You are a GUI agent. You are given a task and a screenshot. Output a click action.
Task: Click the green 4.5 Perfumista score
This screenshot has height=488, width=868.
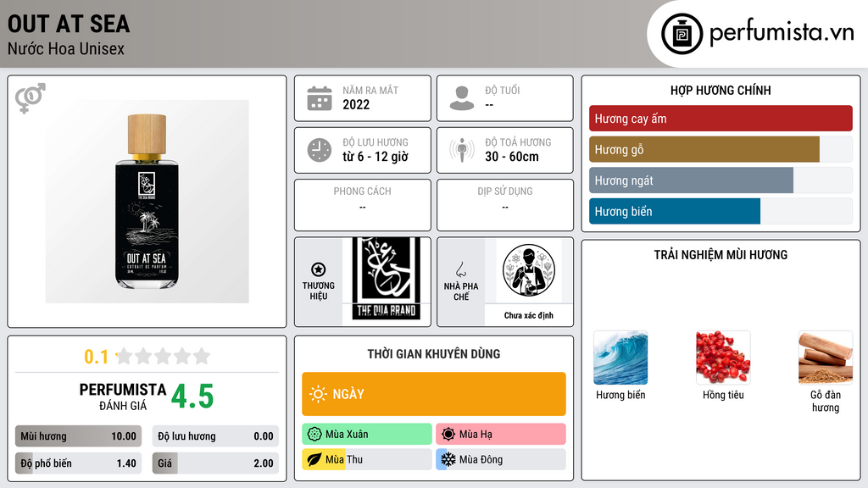(x=192, y=396)
